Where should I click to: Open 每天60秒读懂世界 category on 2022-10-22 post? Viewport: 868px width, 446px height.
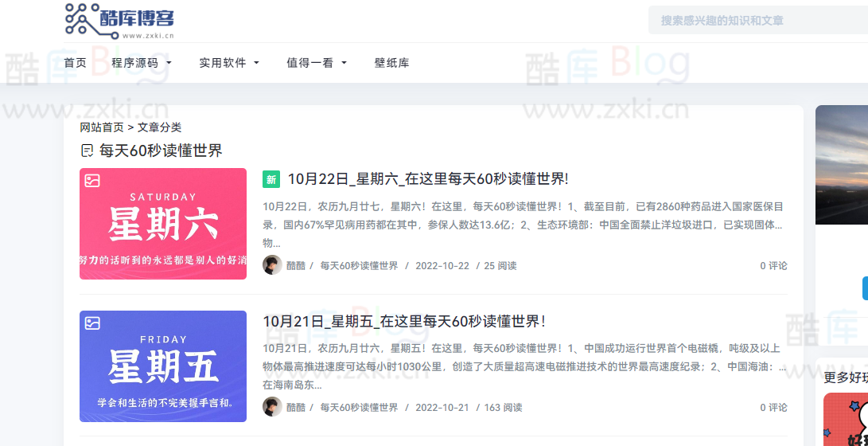click(x=360, y=266)
